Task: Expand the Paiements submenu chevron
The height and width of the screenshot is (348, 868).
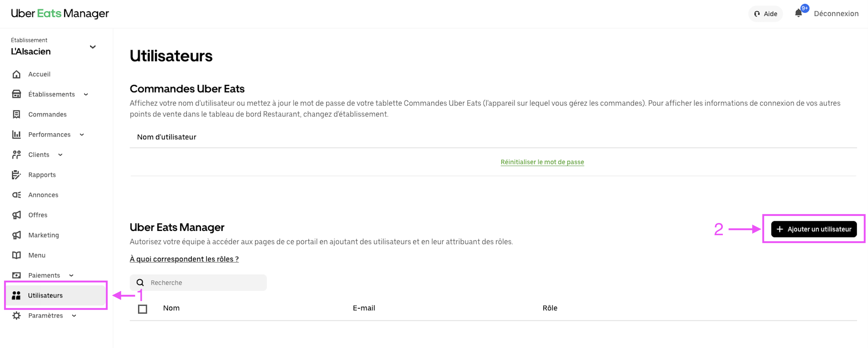Action: (71, 276)
